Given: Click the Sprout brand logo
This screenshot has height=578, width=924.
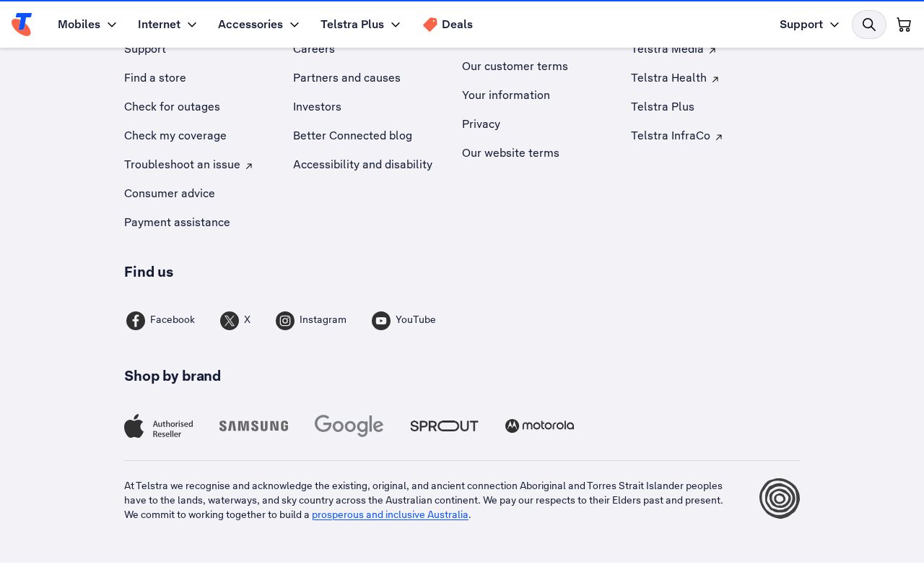Looking at the screenshot, I should 445,426.
